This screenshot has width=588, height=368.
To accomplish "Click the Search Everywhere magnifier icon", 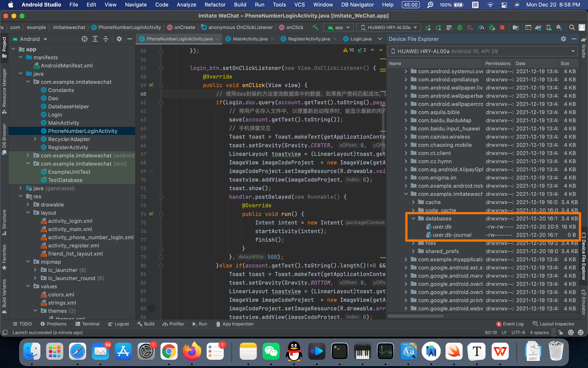I will pyautogui.click(x=572, y=28).
